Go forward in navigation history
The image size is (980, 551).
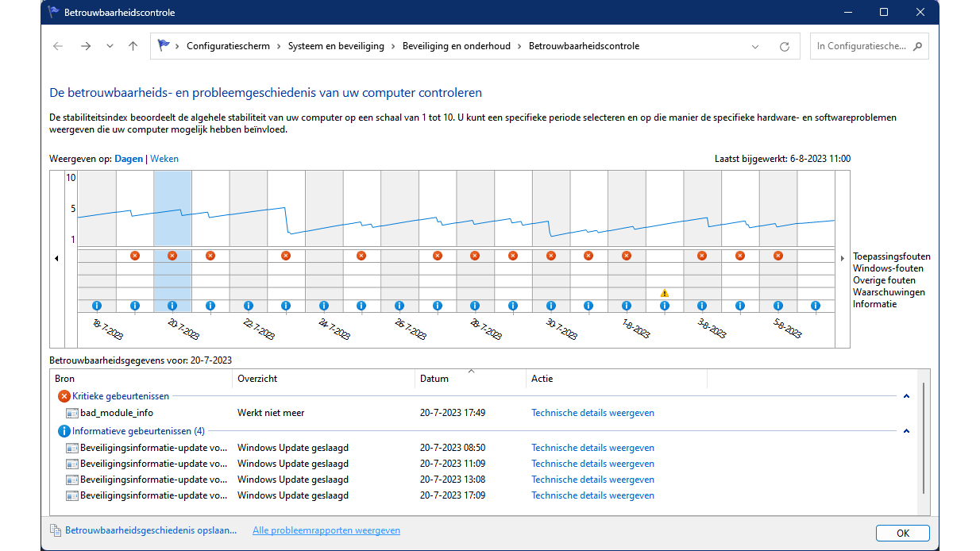click(x=85, y=46)
